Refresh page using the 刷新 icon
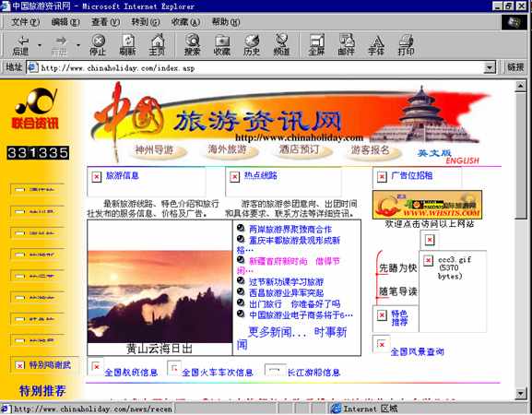 (128, 45)
